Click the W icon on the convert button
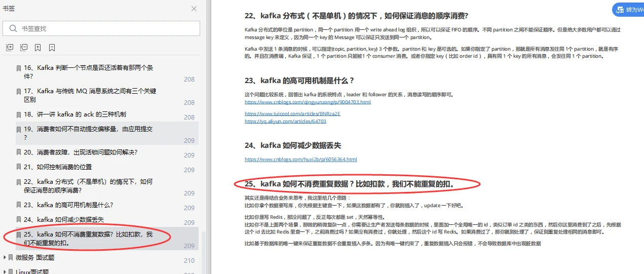 pyautogui.click(x=620, y=10)
